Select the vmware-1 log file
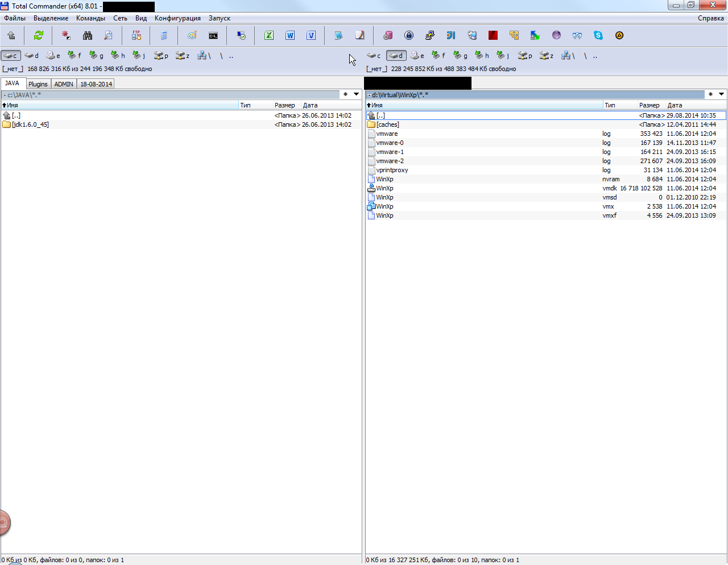The height and width of the screenshot is (565, 728). pyautogui.click(x=546, y=152)
